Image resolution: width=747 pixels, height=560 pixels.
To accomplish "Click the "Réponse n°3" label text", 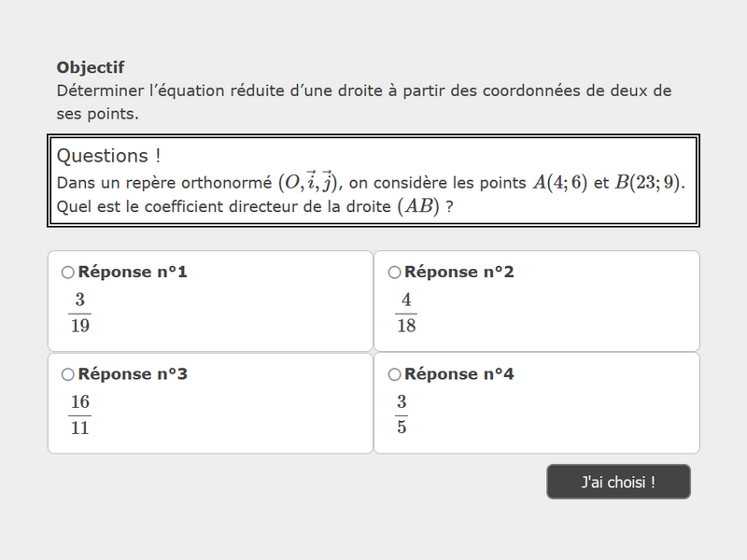I will pyautogui.click(x=133, y=374).
